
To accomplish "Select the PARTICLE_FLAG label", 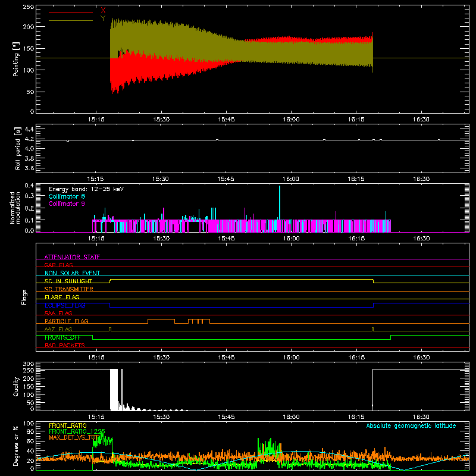I will coord(67,321).
